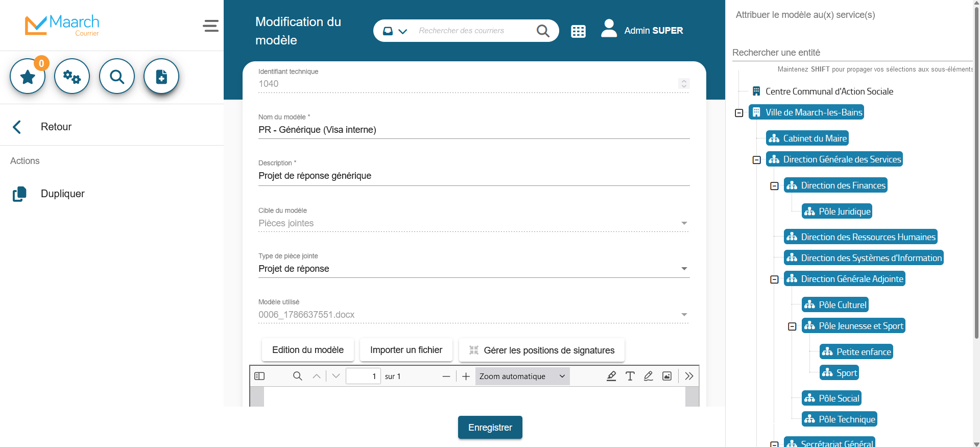Click the add new document icon
The width and height of the screenshot is (980, 447).
click(x=161, y=77)
